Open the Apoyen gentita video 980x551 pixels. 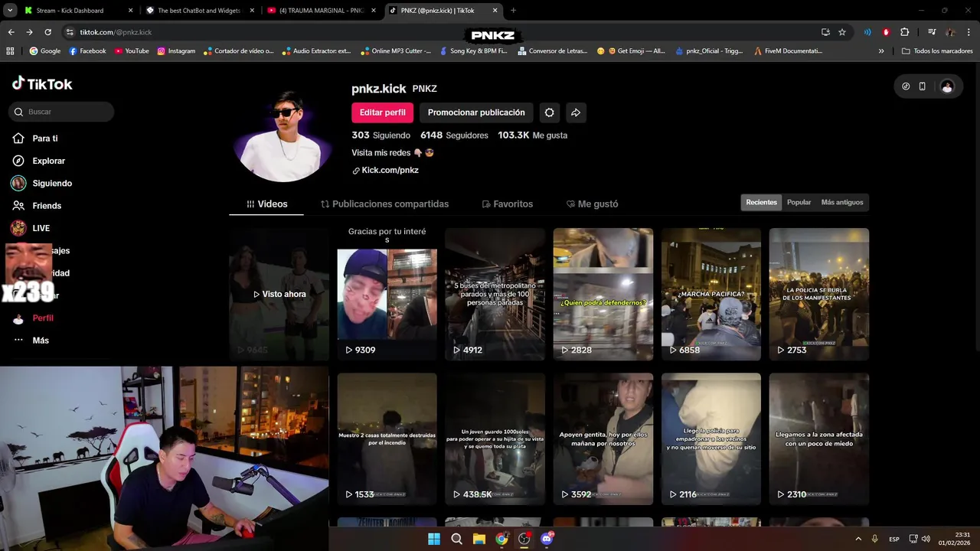pyautogui.click(x=603, y=439)
